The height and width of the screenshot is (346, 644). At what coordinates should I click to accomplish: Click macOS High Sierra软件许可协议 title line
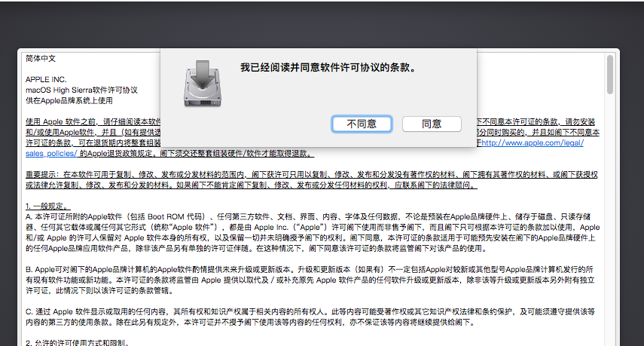[81, 90]
